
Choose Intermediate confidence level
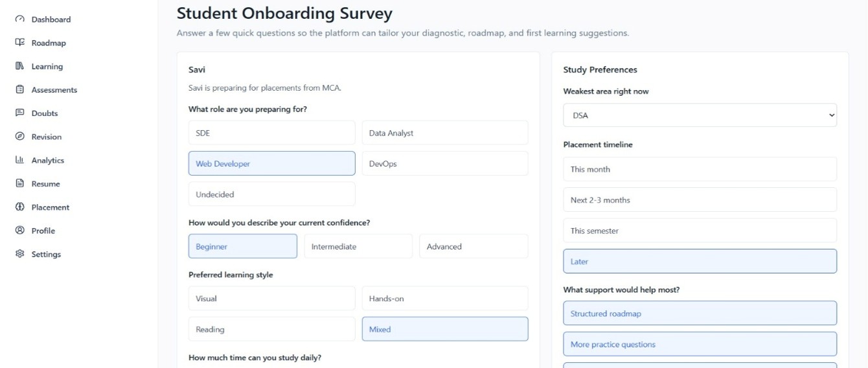tap(358, 246)
